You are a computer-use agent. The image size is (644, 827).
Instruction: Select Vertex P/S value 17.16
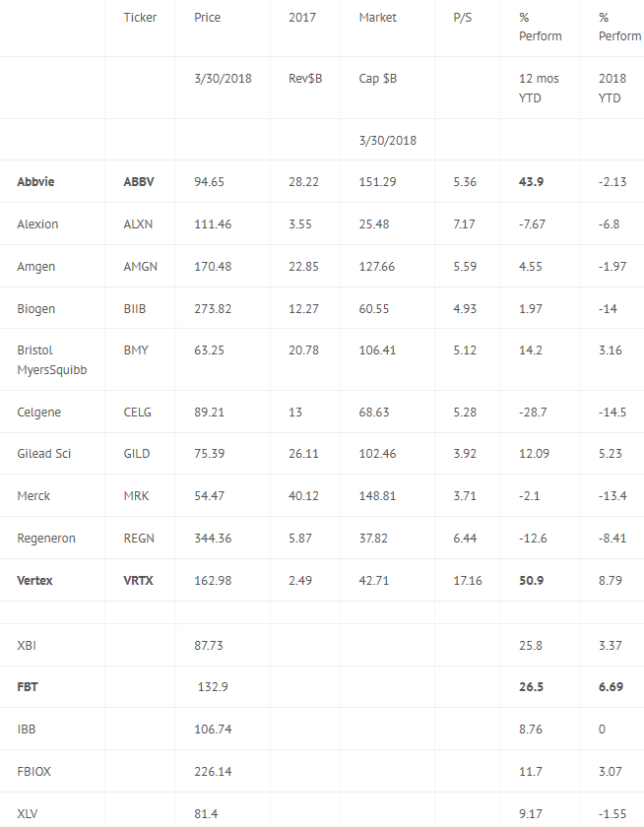coord(468,580)
